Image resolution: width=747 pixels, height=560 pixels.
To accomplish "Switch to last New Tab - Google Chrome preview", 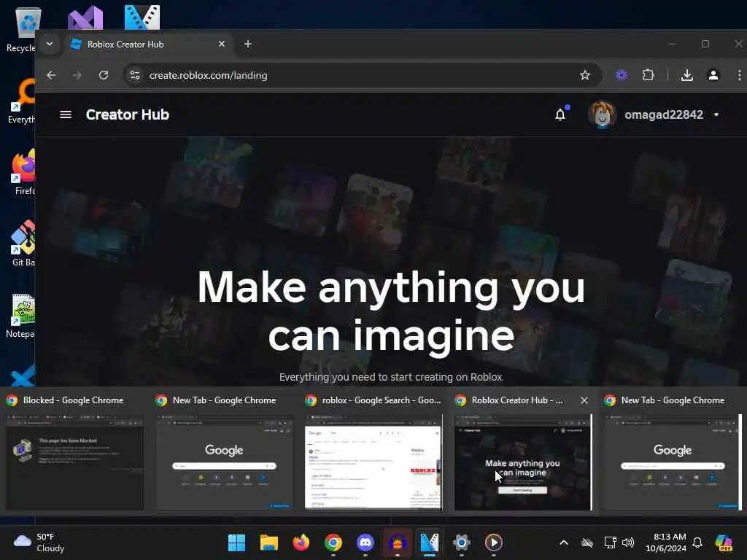I will coord(673,451).
